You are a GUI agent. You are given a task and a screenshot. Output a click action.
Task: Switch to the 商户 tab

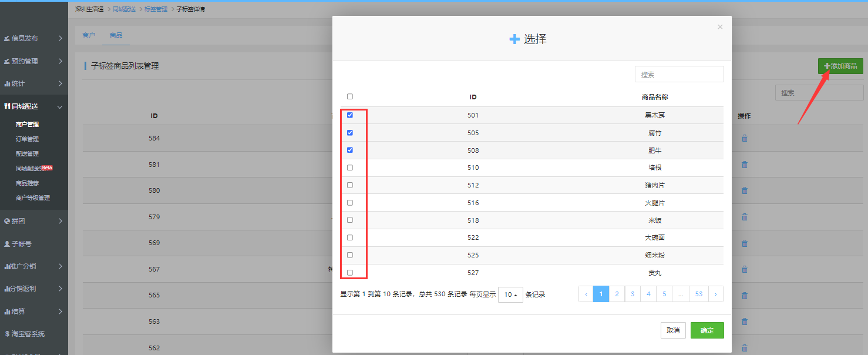pyautogui.click(x=89, y=35)
